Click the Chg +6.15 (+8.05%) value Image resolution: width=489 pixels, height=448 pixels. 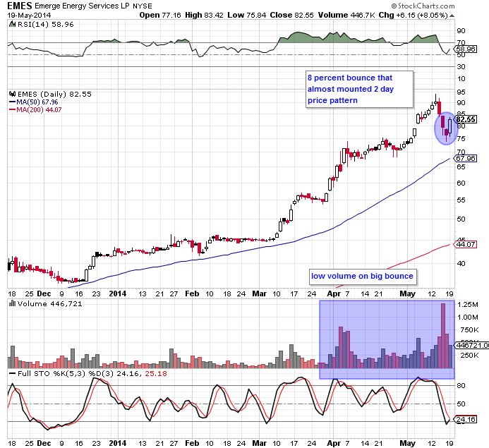pos(413,15)
